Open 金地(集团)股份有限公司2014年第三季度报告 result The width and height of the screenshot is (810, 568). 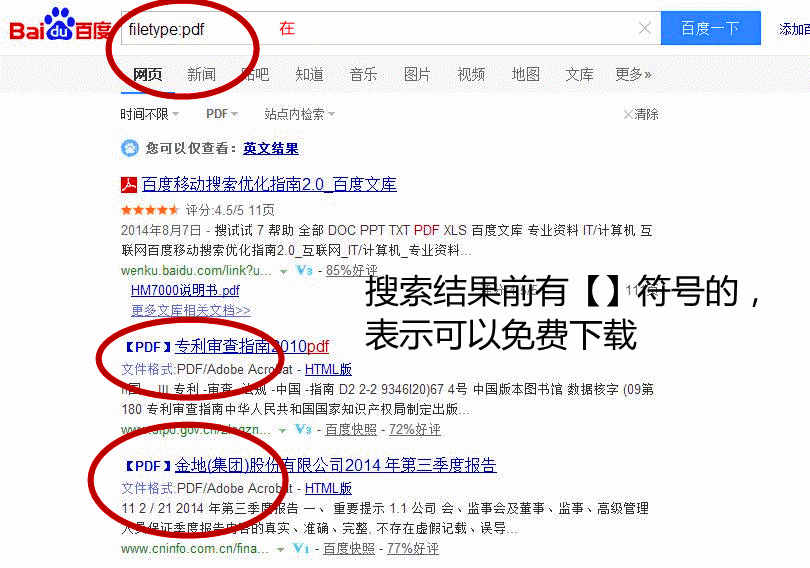(x=335, y=465)
